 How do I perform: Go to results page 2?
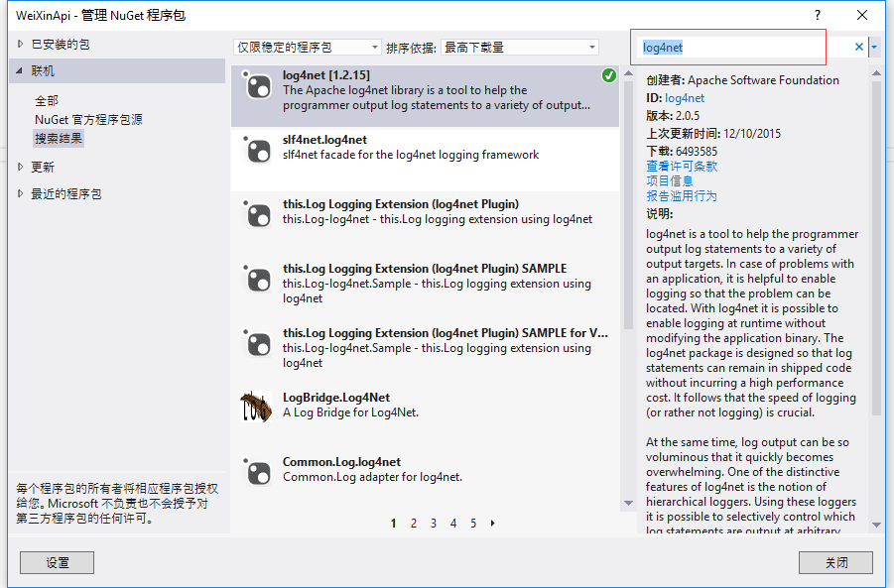click(414, 523)
